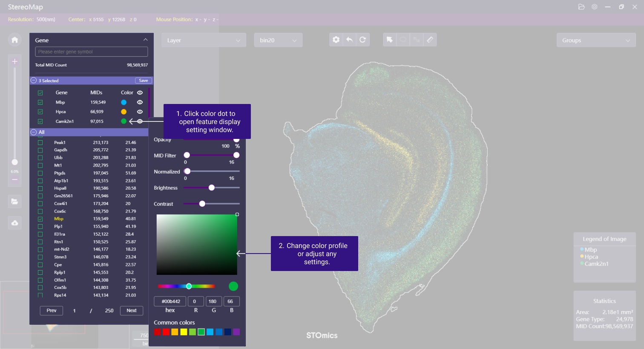Select the ruler measurement tool
Image resolution: width=644 pixels, height=349 pixels.
[430, 40]
